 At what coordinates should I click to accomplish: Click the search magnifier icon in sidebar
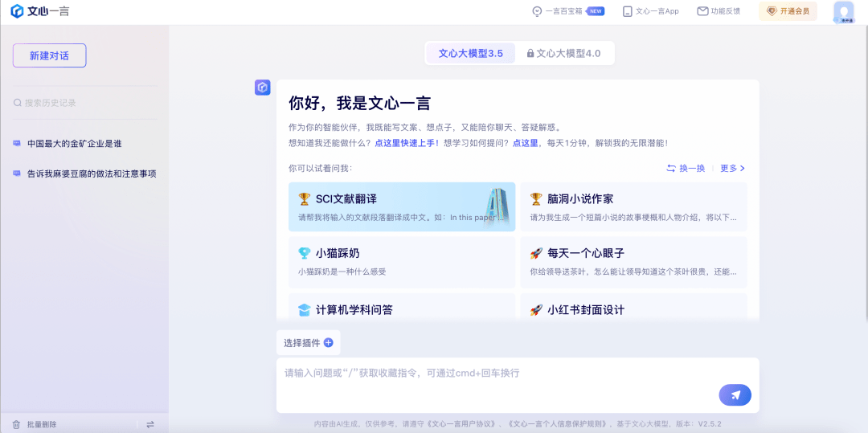point(18,103)
